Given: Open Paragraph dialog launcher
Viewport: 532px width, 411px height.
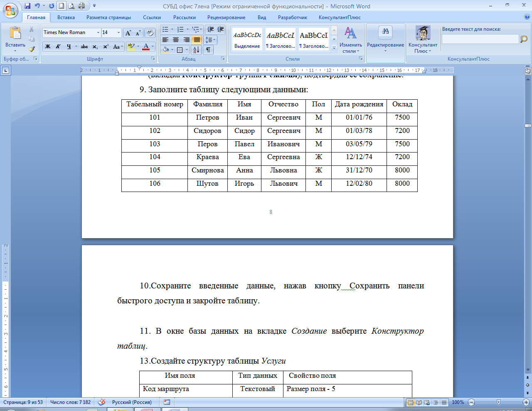Looking at the screenshot, I should [x=223, y=59].
